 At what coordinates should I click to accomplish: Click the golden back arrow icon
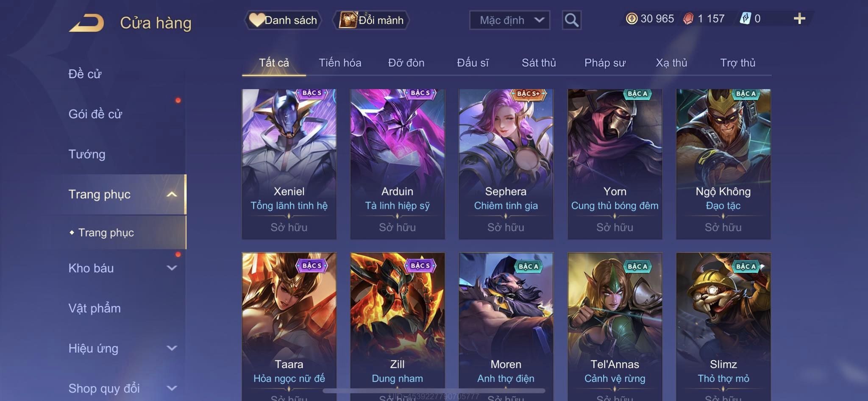[87, 22]
